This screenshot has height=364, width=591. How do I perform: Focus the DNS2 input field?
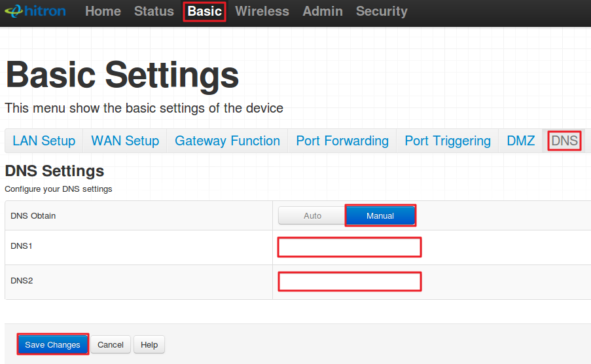(x=349, y=282)
